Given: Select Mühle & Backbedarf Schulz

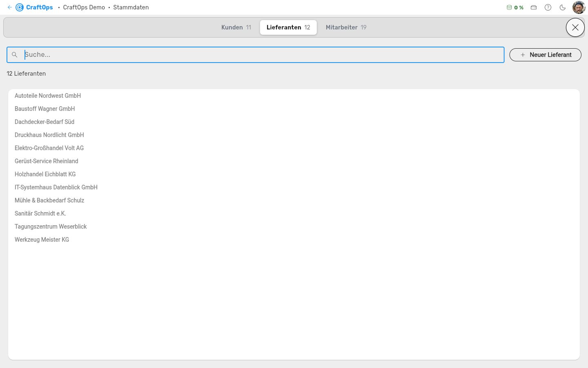Looking at the screenshot, I should coord(294,200).
